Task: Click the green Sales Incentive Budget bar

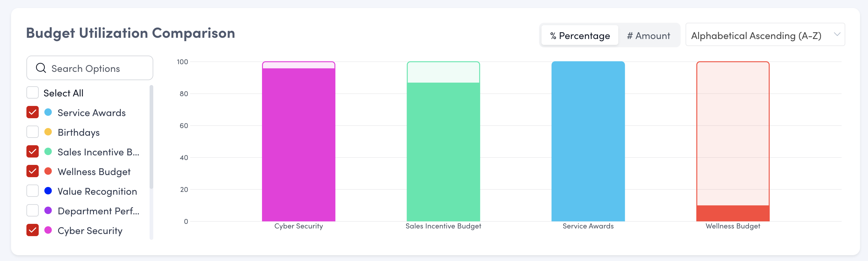Action: (x=443, y=152)
